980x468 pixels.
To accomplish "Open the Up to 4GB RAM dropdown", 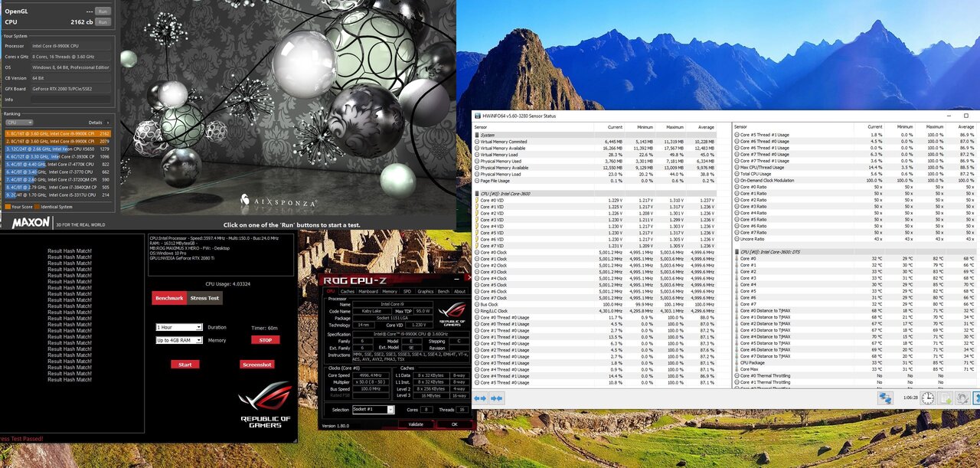I will [178, 340].
